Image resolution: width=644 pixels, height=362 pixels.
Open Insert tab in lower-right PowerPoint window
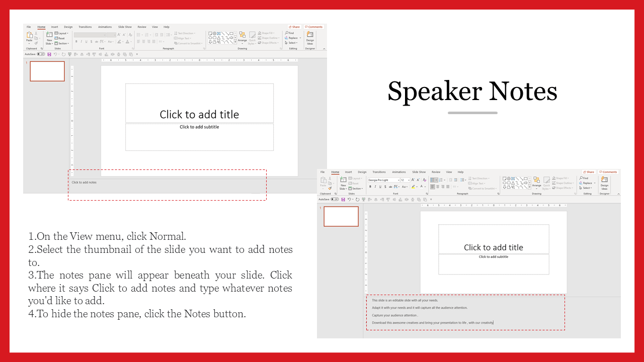coord(348,172)
